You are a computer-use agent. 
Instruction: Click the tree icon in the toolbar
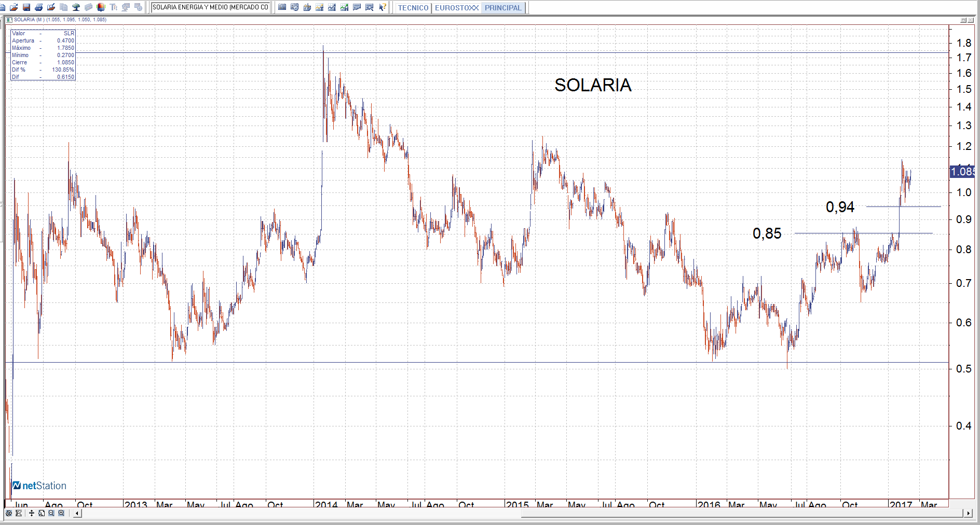click(x=76, y=7)
